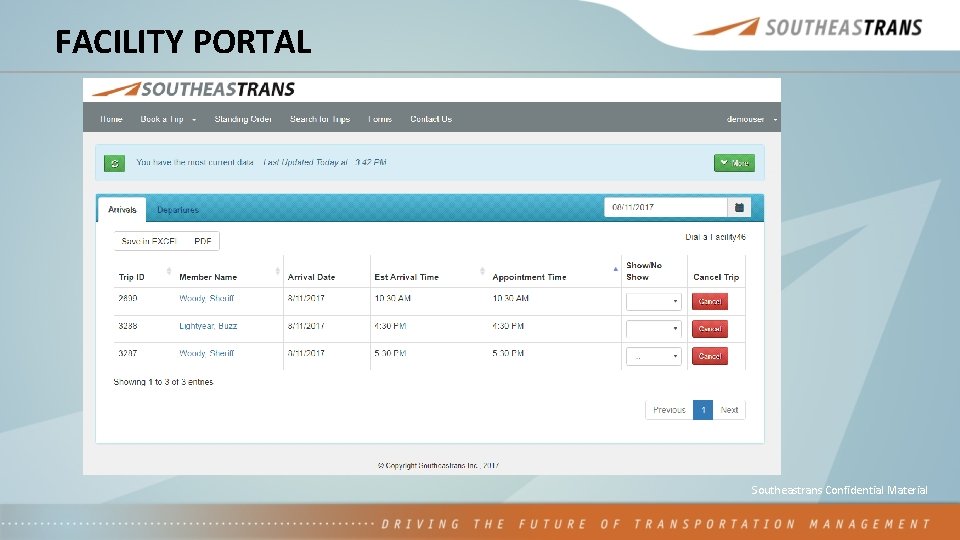Image resolution: width=960 pixels, height=540 pixels.
Task: Switch to the Arrivals tab
Action: (x=122, y=210)
